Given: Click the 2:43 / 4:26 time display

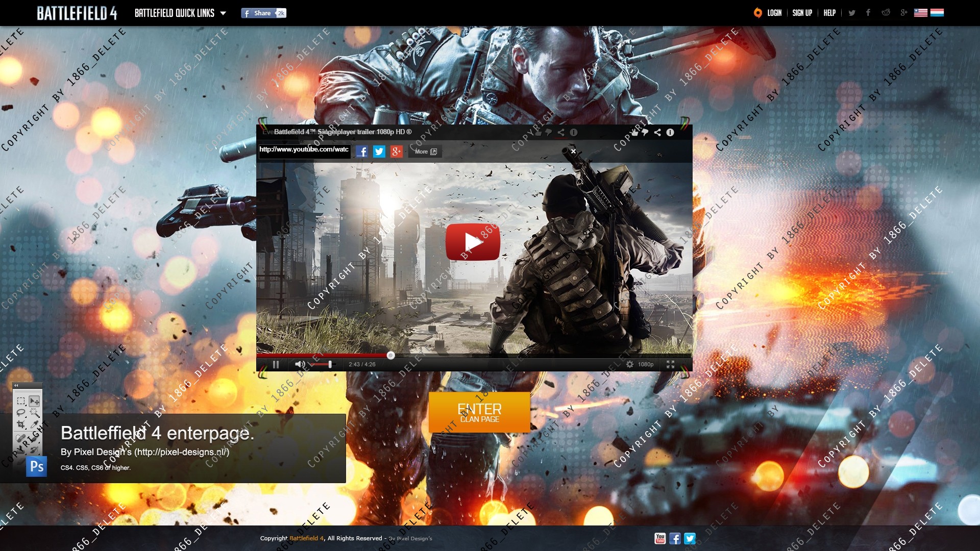Looking at the screenshot, I should (362, 364).
